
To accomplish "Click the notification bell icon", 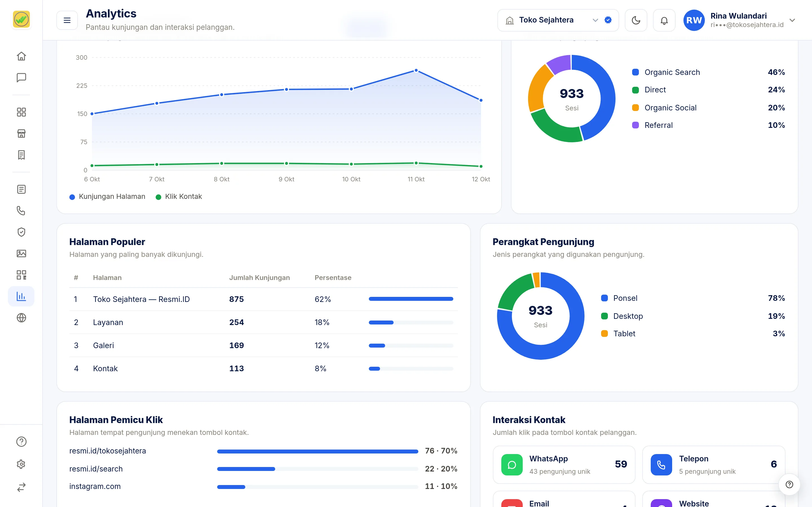I will tap(664, 20).
